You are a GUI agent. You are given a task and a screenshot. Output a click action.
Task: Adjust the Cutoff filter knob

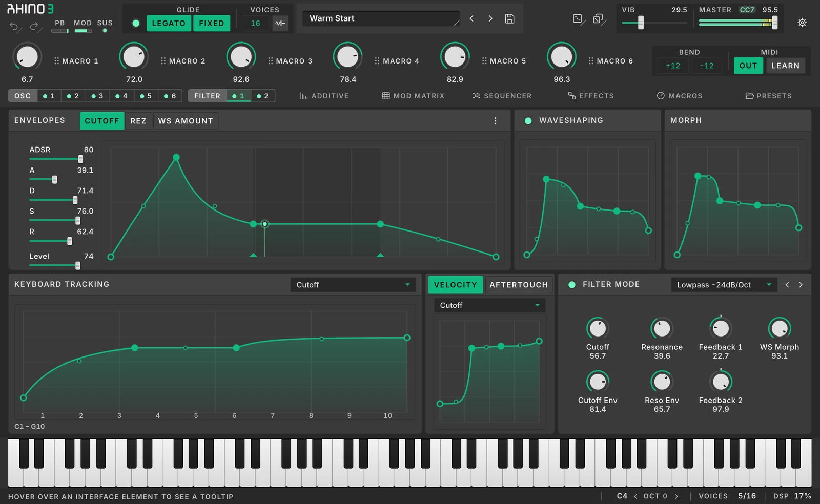(x=598, y=328)
